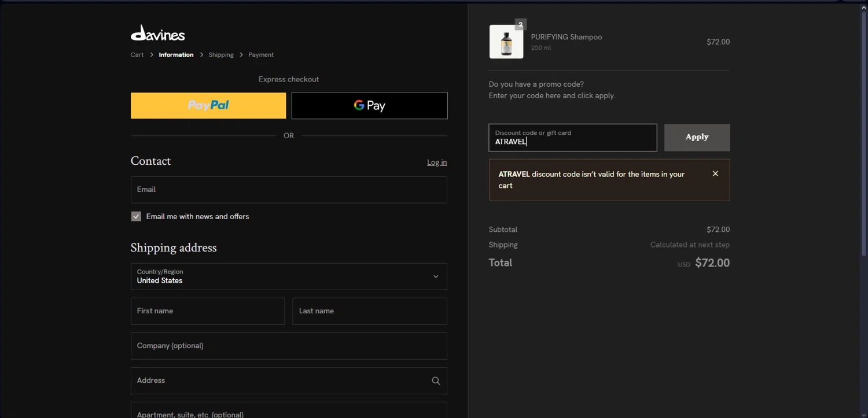This screenshot has width=868, height=418.
Task: Click the Log in link
Action: point(437,162)
